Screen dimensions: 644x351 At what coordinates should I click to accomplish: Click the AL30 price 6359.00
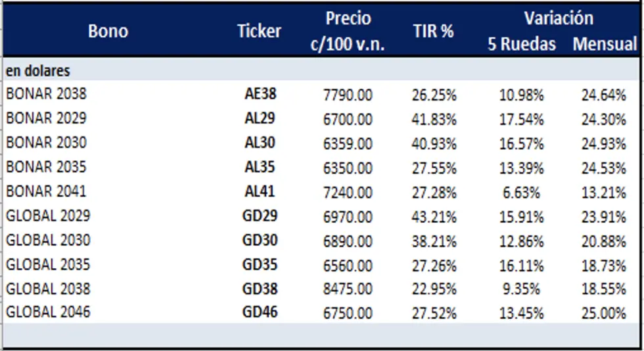(348, 144)
